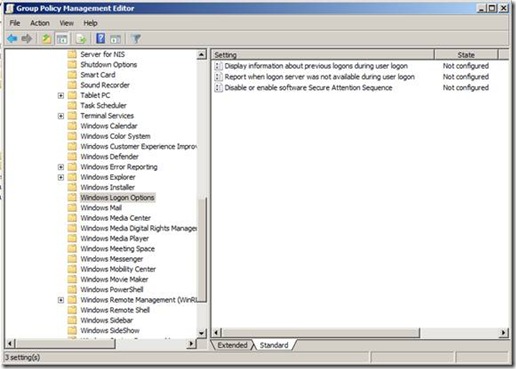Viewport: 516px width, 369px height.
Task: Click settings pane horizontal scroll right arrow
Action: tap(503, 332)
